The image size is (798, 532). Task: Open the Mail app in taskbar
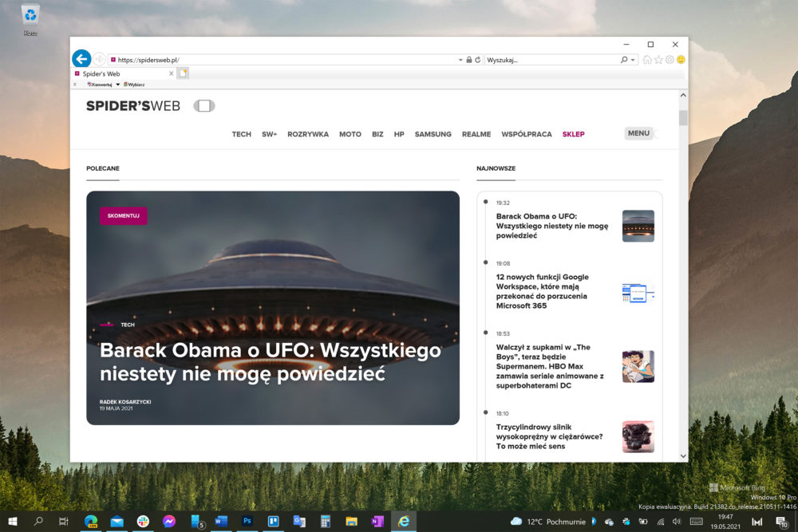(x=117, y=522)
